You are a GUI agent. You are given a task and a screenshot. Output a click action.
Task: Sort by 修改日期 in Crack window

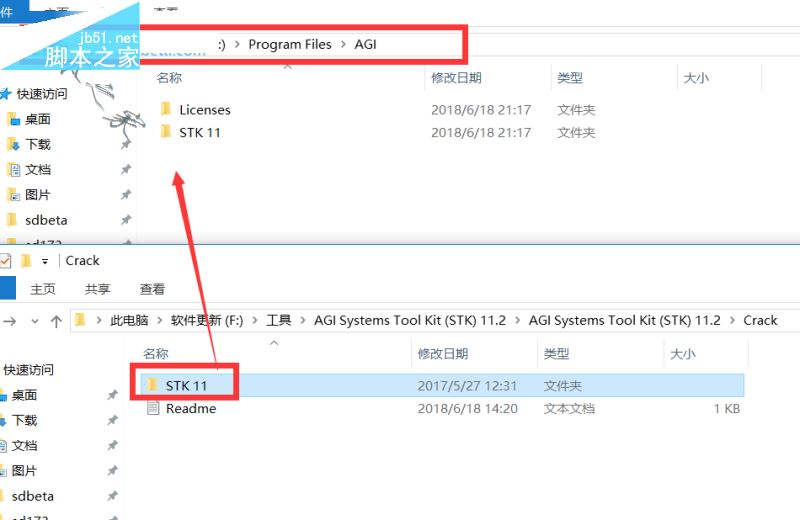pos(442,354)
